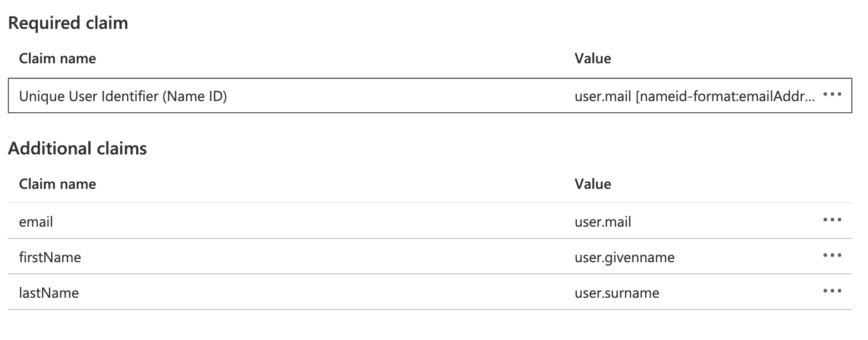Click the Additional claims section heading
The width and height of the screenshot is (868, 340).
tap(77, 148)
